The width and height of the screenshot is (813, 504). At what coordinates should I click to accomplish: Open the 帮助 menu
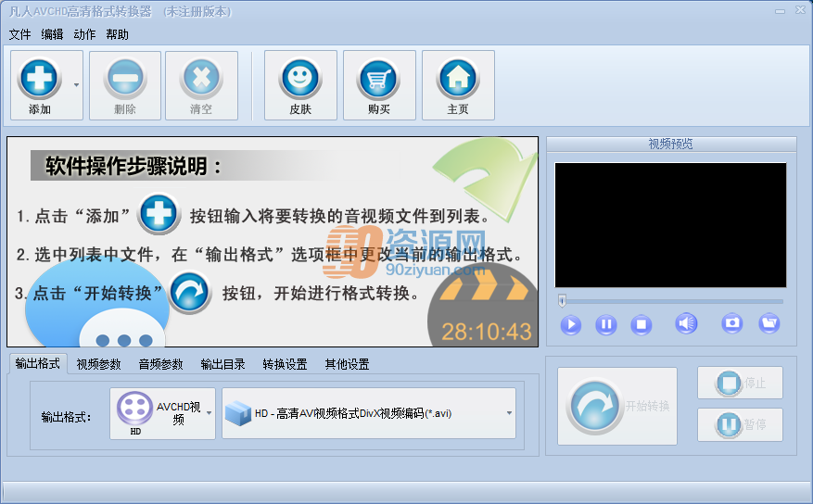pyautogui.click(x=117, y=34)
